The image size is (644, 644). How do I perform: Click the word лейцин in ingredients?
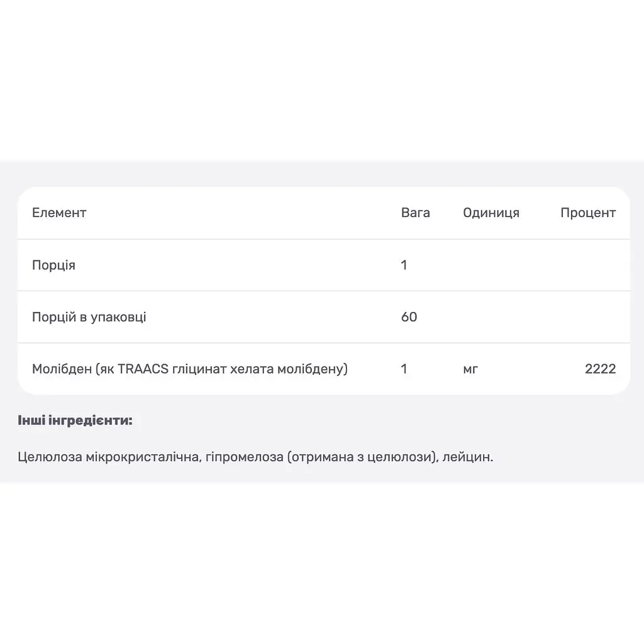click(x=467, y=457)
